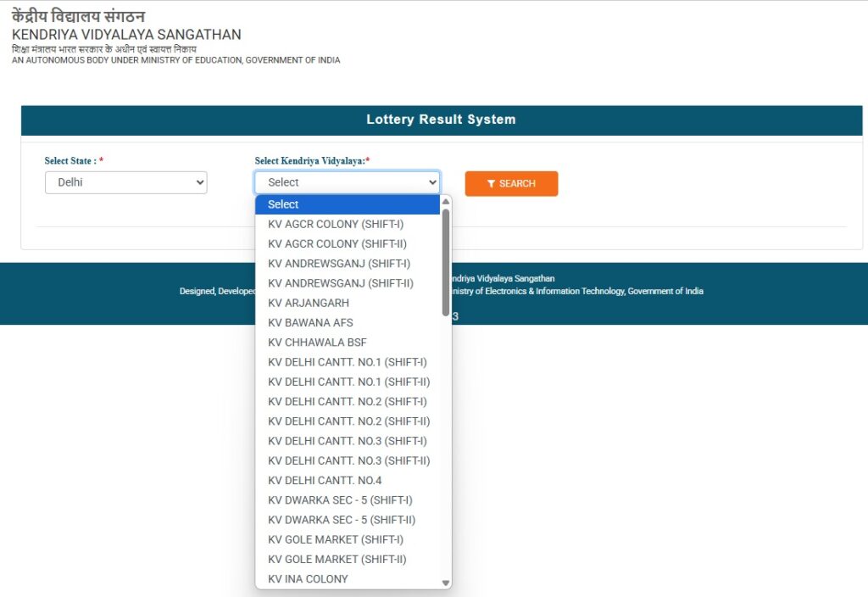Click the footer Designed, Developed text

[x=218, y=291]
